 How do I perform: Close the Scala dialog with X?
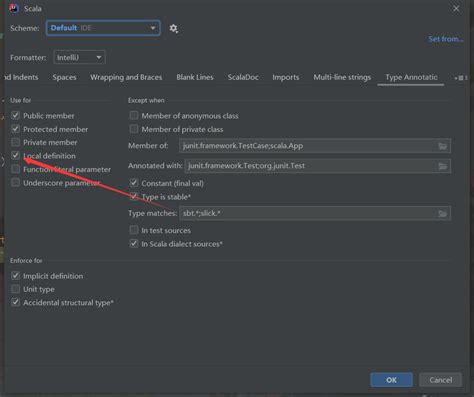coord(456,8)
